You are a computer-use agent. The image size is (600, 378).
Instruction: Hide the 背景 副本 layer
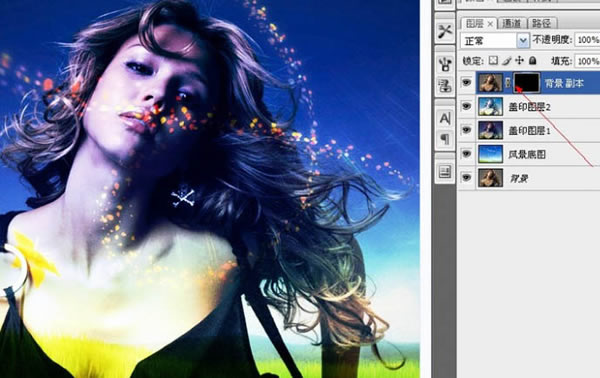[x=466, y=82]
